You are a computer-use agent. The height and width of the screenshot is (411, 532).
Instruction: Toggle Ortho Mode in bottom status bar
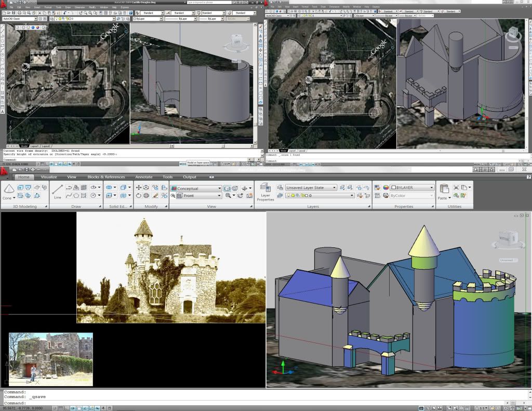[x=67, y=408]
